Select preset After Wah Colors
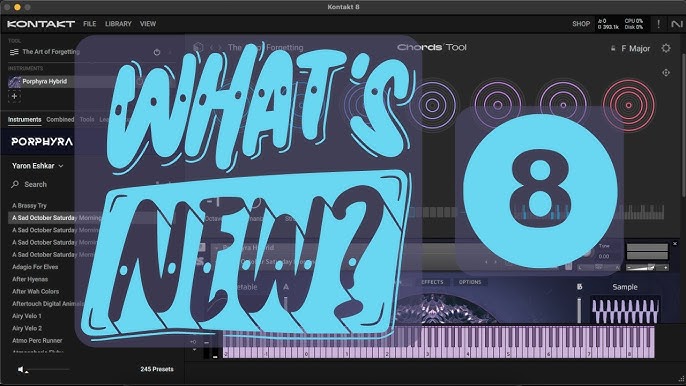686x386 pixels. coord(35,291)
